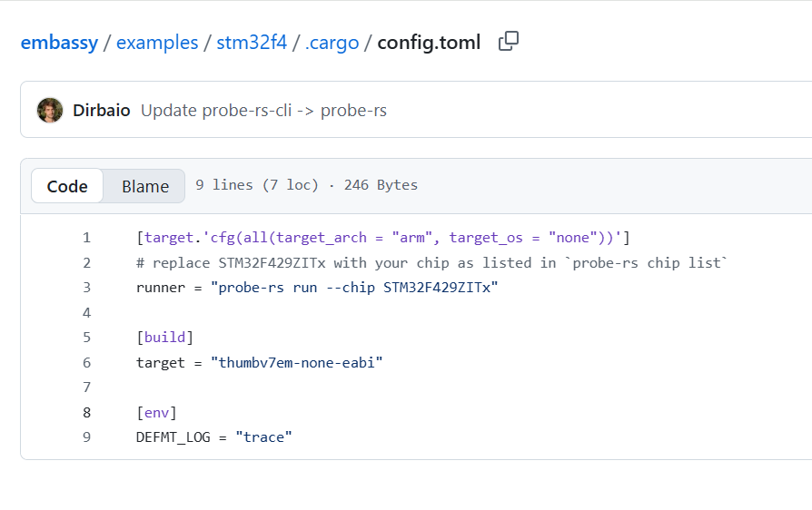Open the embassy repository root link
812x510 pixels.
pos(59,43)
